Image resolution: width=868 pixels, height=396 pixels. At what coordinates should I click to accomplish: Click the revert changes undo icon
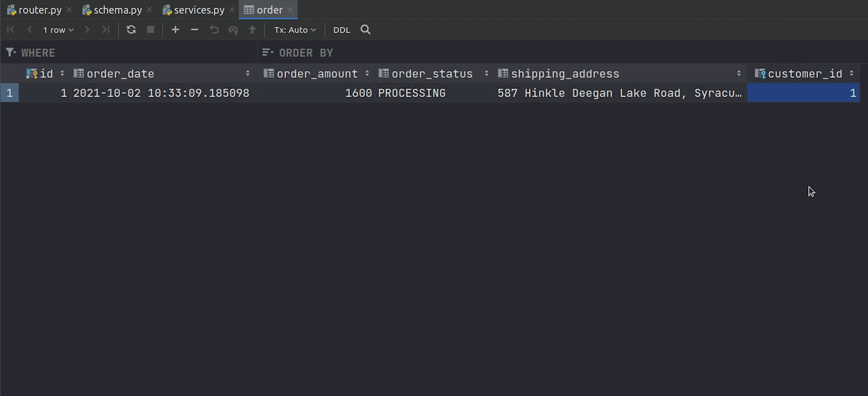[214, 30]
